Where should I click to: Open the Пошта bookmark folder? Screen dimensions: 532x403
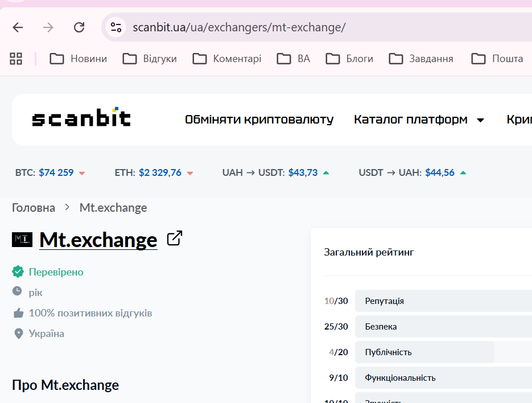tap(497, 59)
